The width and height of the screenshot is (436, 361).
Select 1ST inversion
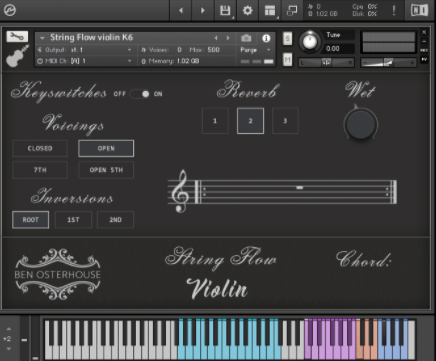(73, 220)
